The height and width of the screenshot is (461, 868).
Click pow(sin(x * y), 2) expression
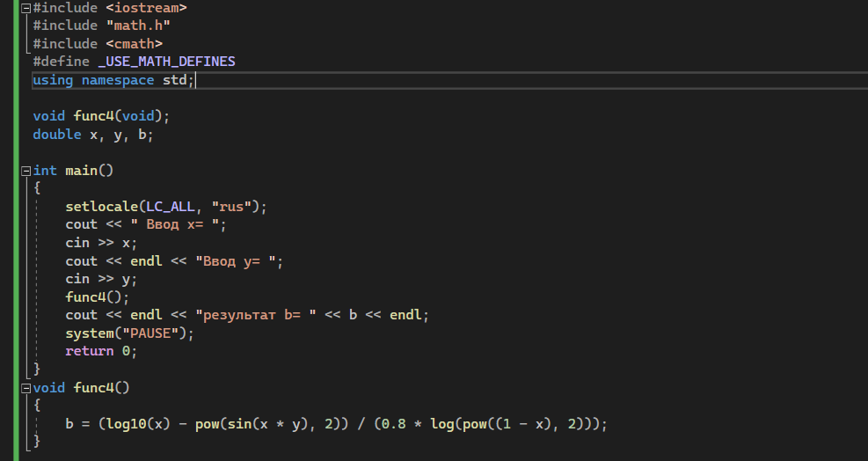coord(268,424)
